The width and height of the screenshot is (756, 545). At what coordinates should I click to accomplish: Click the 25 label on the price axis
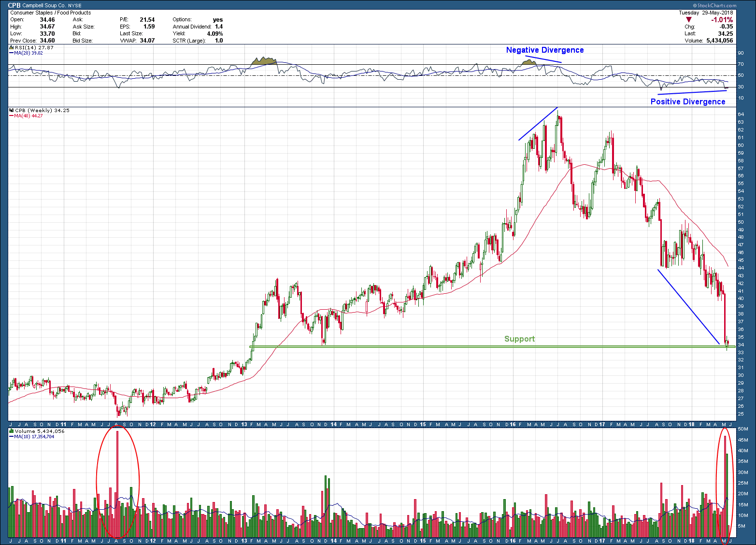click(741, 414)
